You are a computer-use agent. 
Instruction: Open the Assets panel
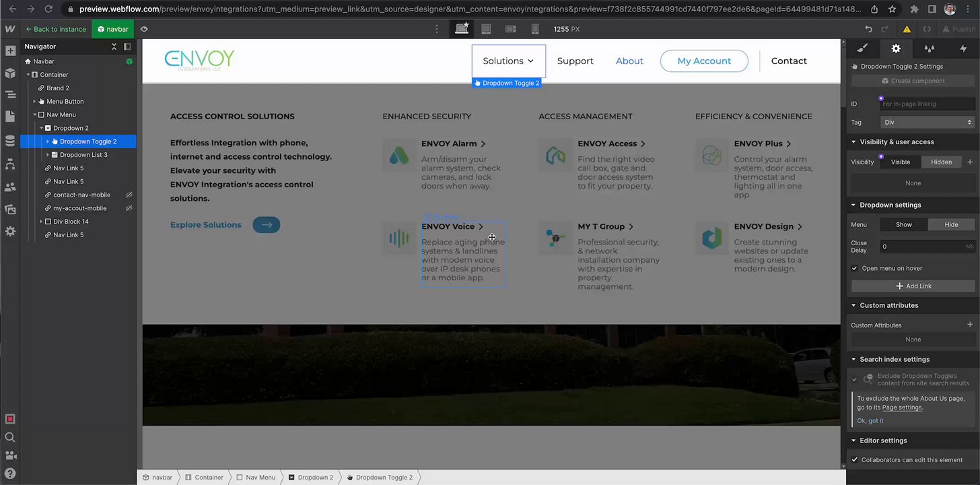[10, 209]
